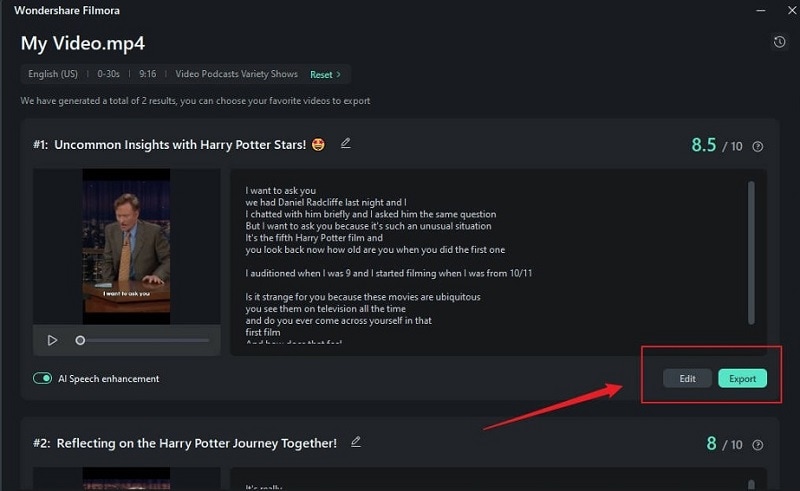Open score help icon next to 8.5 / 10
Screen dimensions: 800x491
click(758, 146)
